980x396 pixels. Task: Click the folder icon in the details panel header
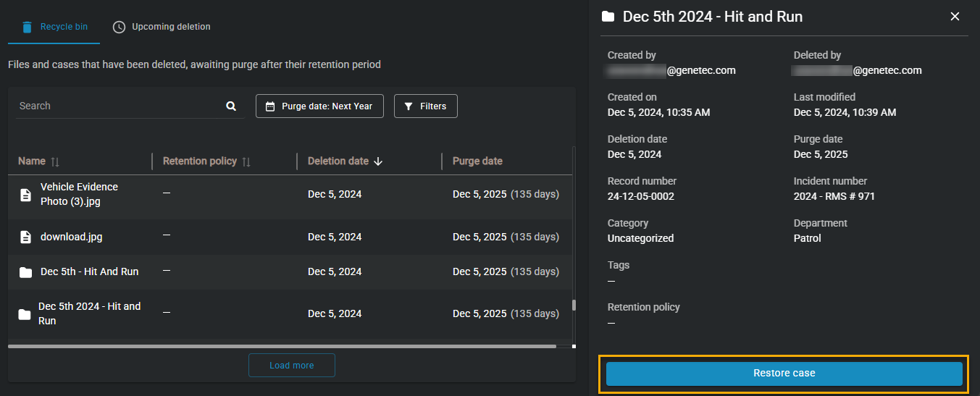[x=608, y=17]
